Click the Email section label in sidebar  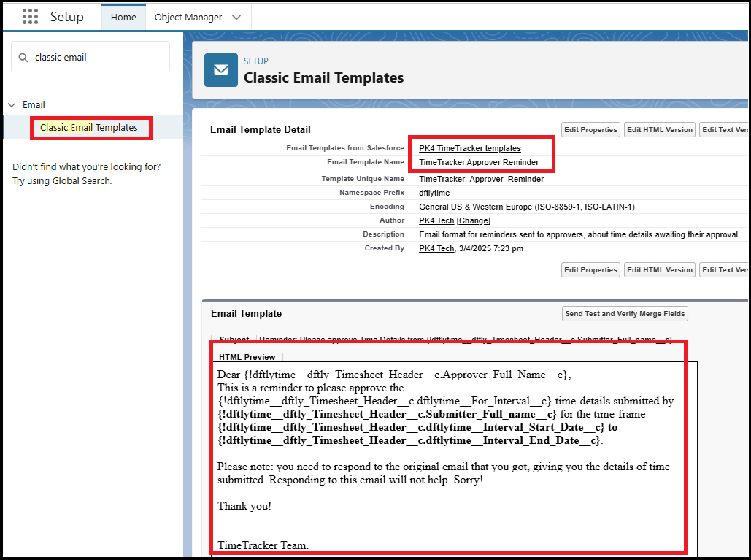click(x=34, y=105)
